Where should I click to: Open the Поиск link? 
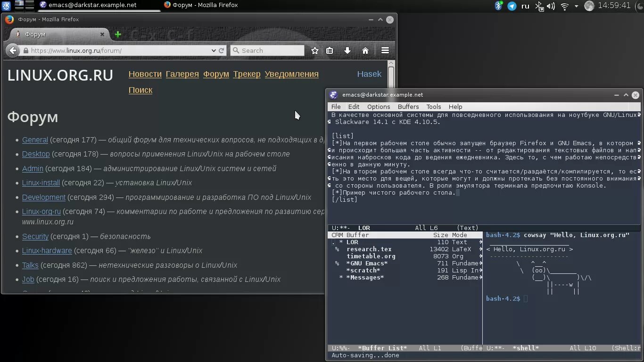point(140,90)
